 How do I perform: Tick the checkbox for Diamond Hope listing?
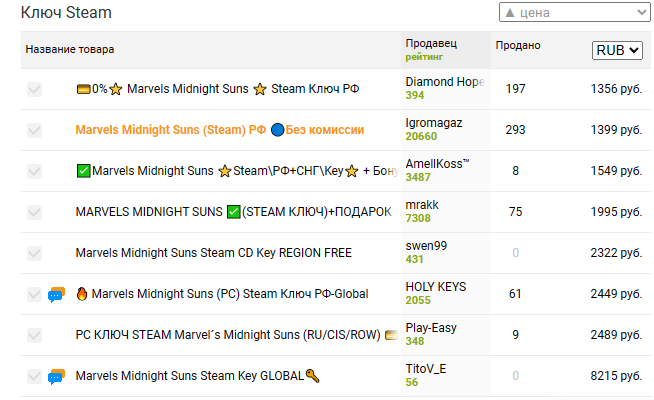35,89
